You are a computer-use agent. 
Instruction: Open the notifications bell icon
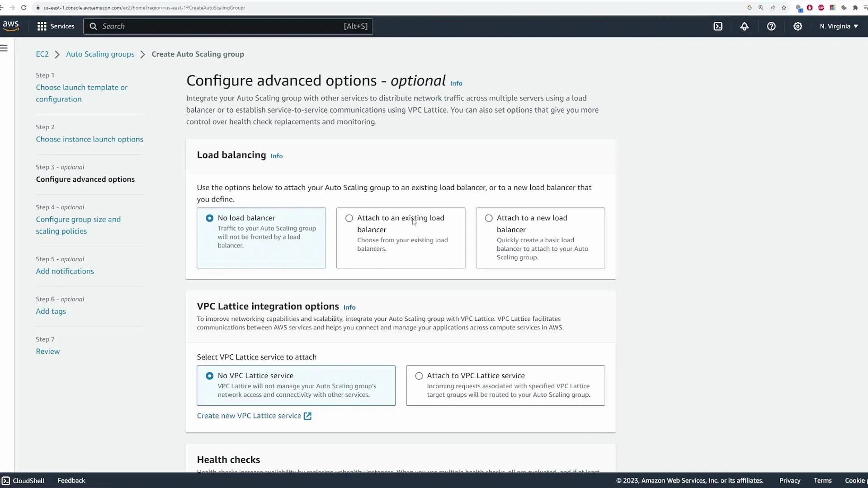pyautogui.click(x=744, y=26)
